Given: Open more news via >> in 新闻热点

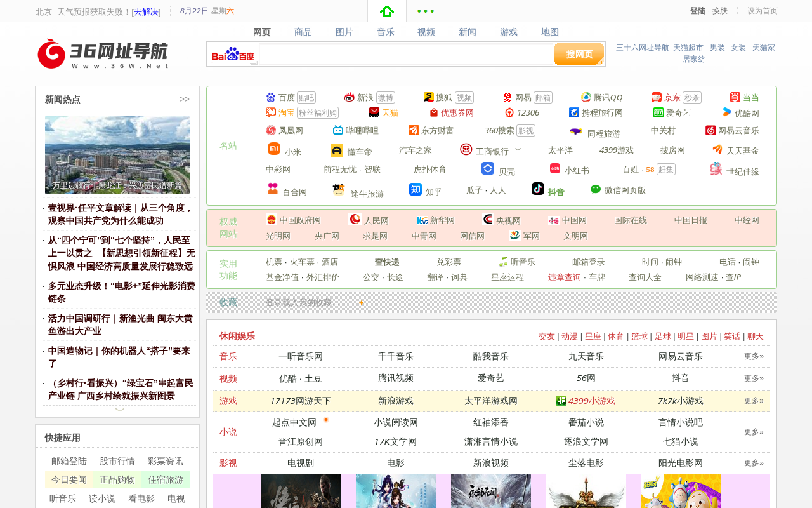Looking at the screenshot, I should tap(185, 99).
